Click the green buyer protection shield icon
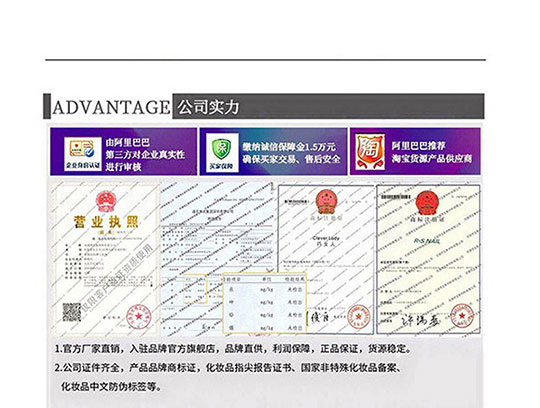 pos(222,152)
